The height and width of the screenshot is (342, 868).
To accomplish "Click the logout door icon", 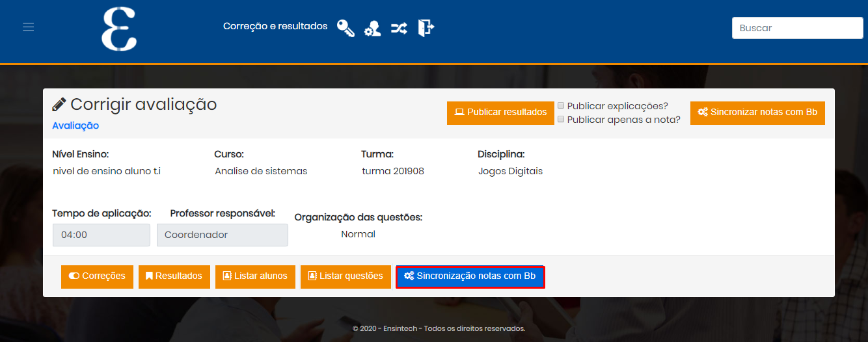I will [x=426, y=28].
